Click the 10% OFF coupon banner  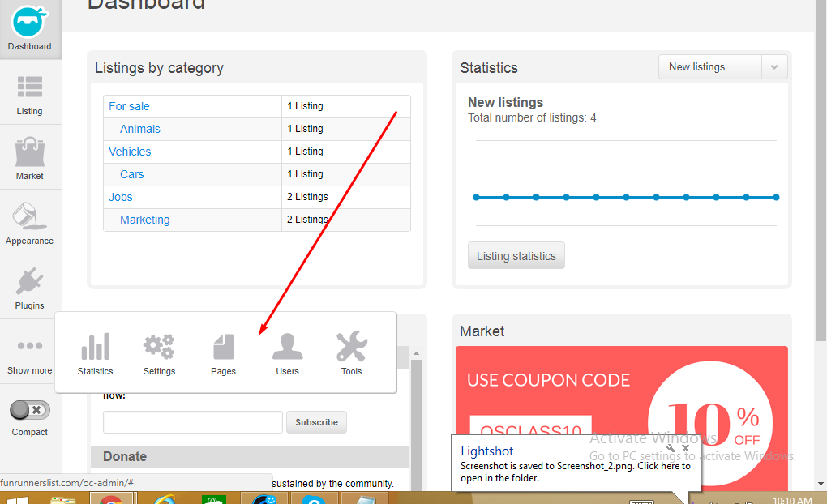coord(622,418)
